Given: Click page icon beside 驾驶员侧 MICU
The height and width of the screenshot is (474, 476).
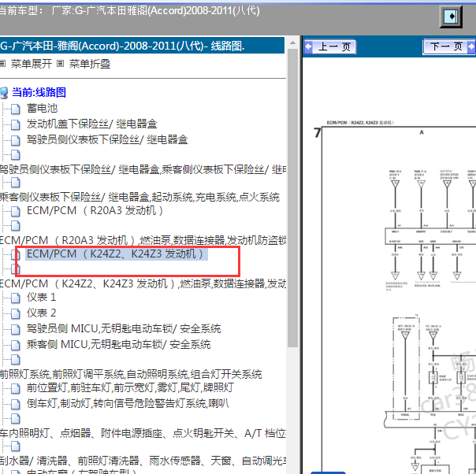Looking at the screenshot, I should click(x=16, y=329).
